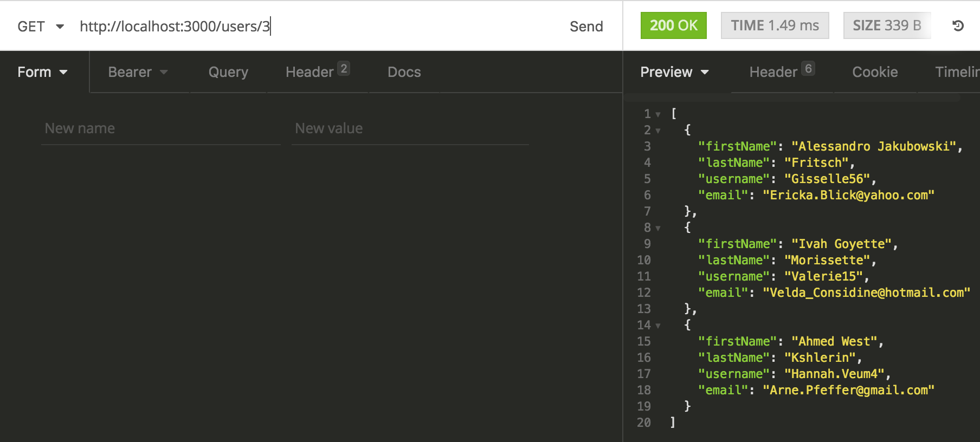Click the 200 OK status badge
This screenshot has height=442, width=980.
pyautogui.click(x=673, y=25)
